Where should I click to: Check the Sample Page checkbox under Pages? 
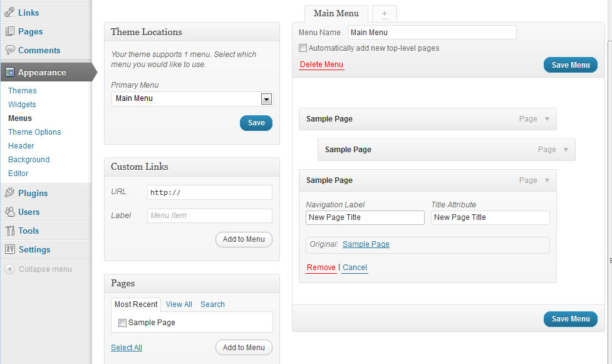click(x=122, y=323)
